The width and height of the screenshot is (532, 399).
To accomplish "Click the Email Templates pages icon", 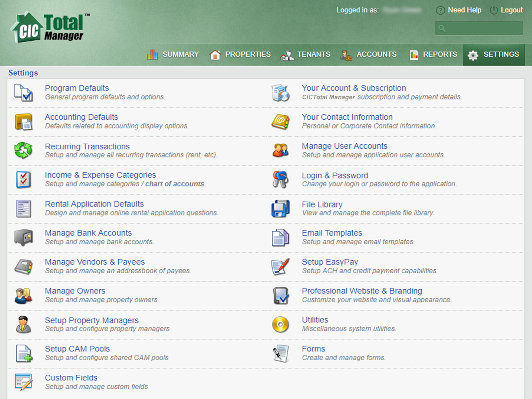I will pos(280,237).
